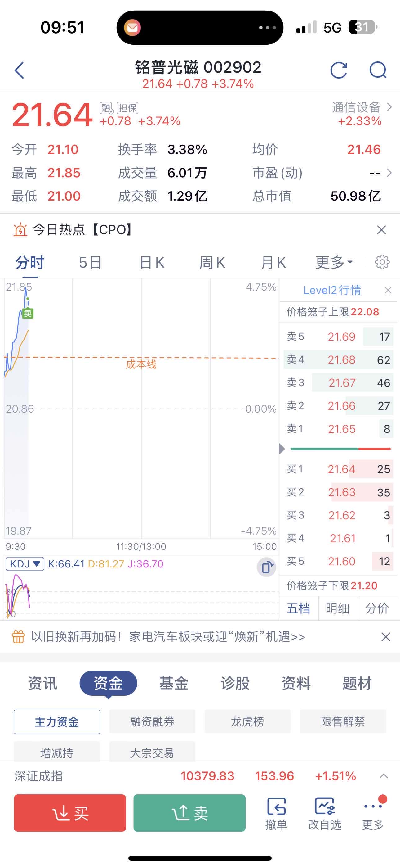The image size is (400, 868).
Task: Refresh the stock quote data
Action: 338,70
